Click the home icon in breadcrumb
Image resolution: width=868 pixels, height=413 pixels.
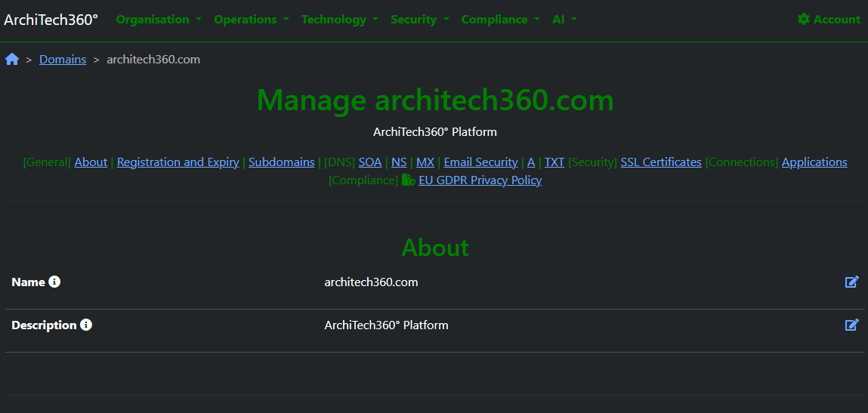click(x=12, y=60)
